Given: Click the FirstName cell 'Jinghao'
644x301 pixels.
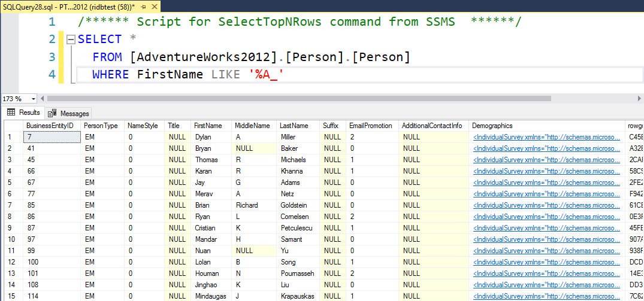Looking at the screenshot, I should 211,285.
